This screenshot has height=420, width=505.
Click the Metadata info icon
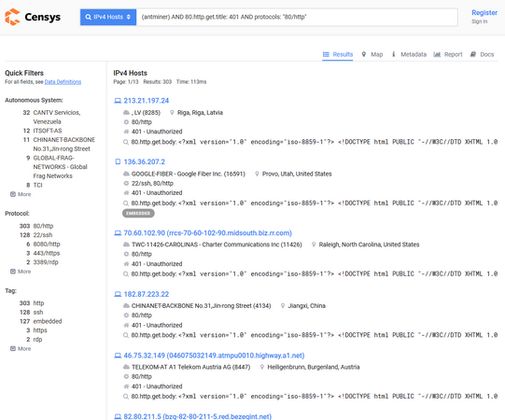coord(393,54)
